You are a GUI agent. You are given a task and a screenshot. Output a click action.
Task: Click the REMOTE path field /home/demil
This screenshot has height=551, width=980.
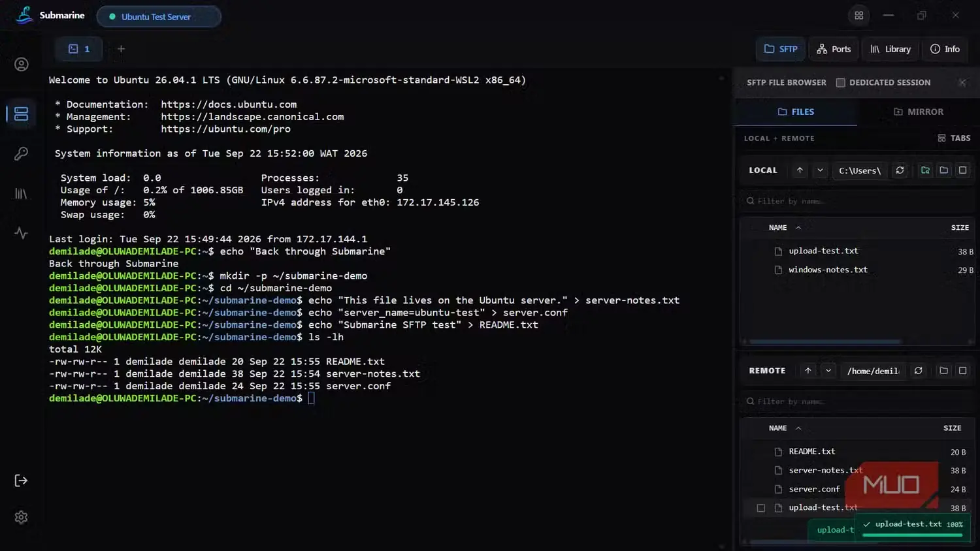point(873,371)
